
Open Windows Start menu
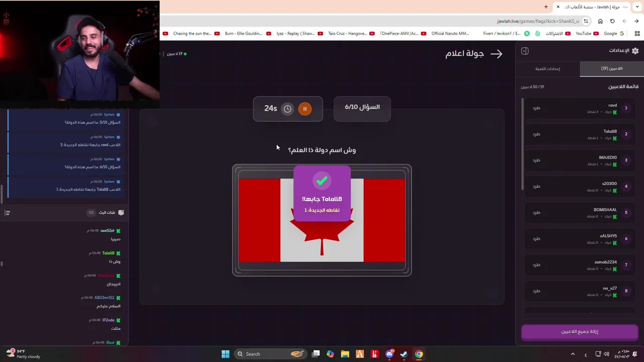(225, 354)
